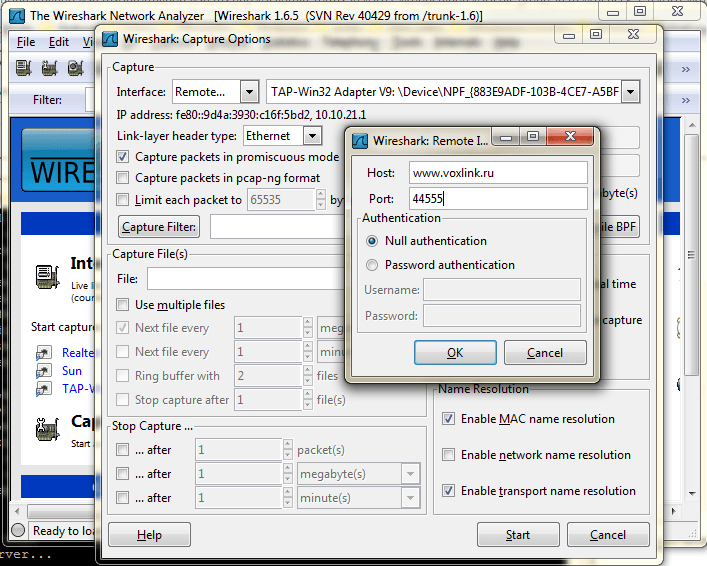Open the minute(s) unit dropdown in Stop Capture
This screenshot has width=707, height=566.
410,498
